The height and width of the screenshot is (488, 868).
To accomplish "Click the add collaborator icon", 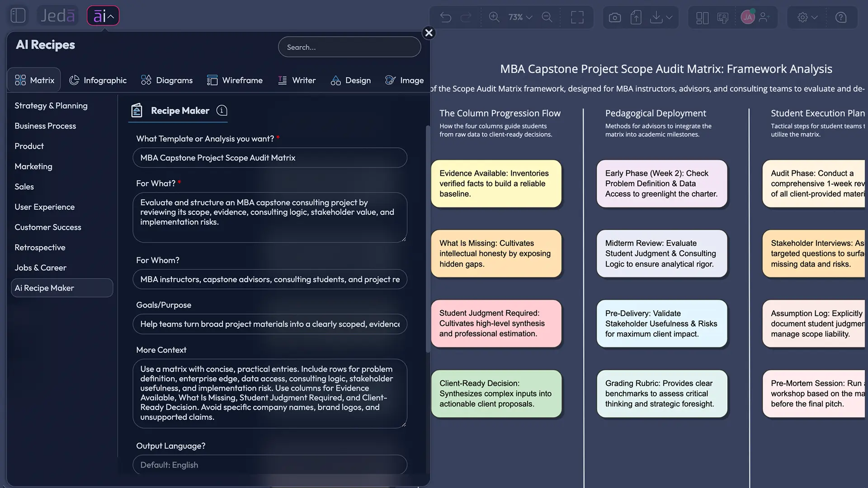I will [x=764, y=17].
